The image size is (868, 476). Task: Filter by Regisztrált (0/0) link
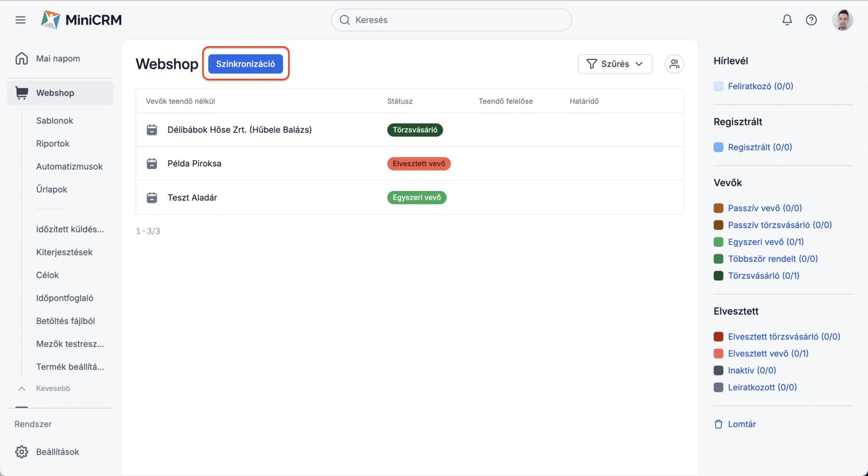click(760, 147)
